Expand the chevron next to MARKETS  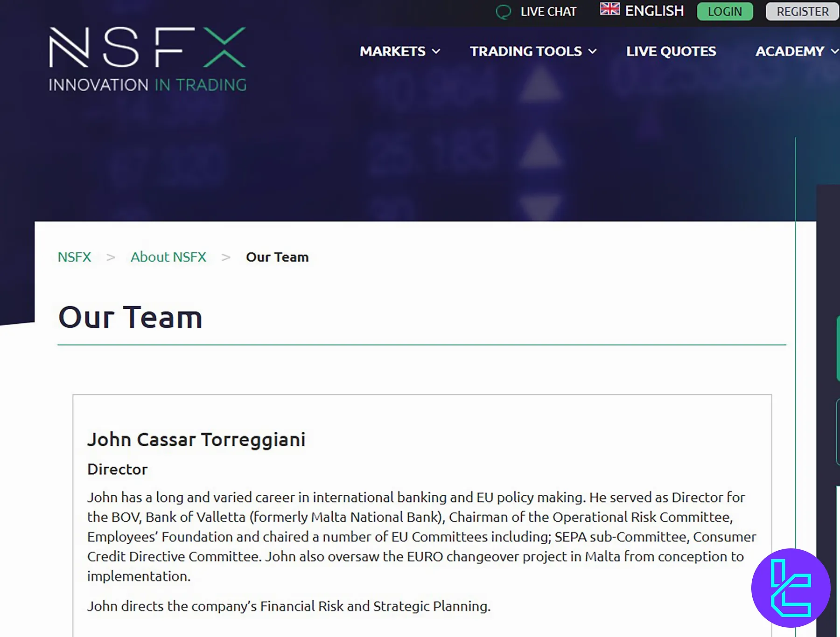coord(436,52)
